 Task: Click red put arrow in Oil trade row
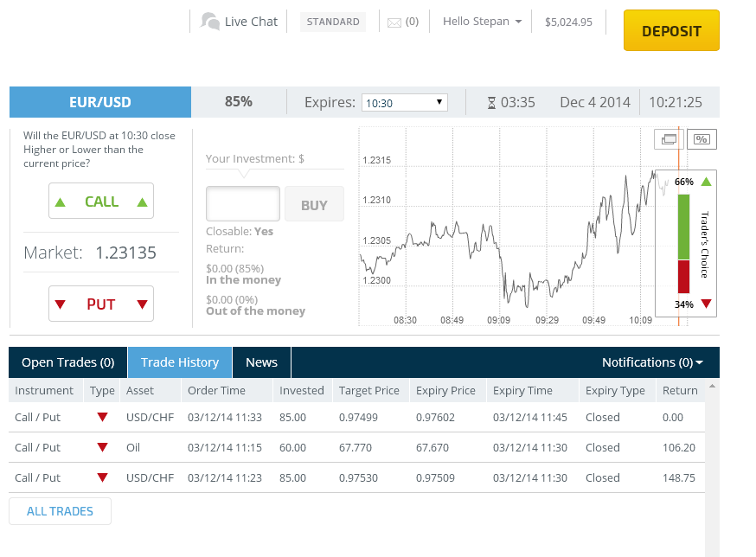(x=102, y=447)
